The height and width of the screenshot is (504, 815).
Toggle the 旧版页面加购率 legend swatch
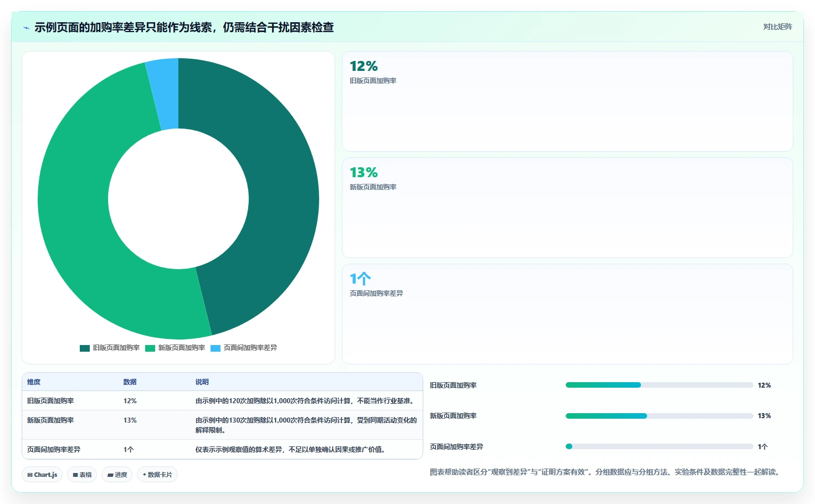click(85, 348)
